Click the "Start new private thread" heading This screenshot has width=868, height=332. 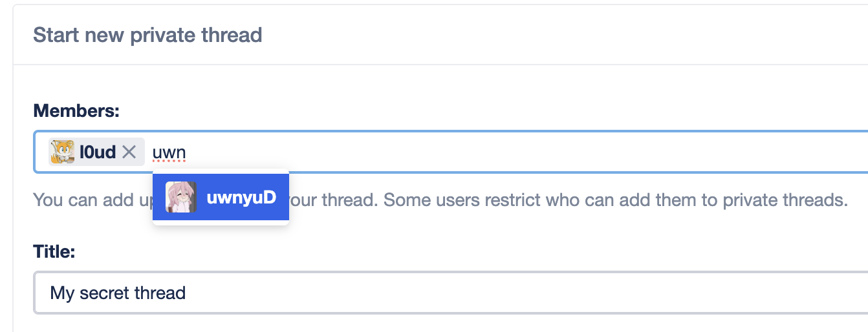click(147, 34)
